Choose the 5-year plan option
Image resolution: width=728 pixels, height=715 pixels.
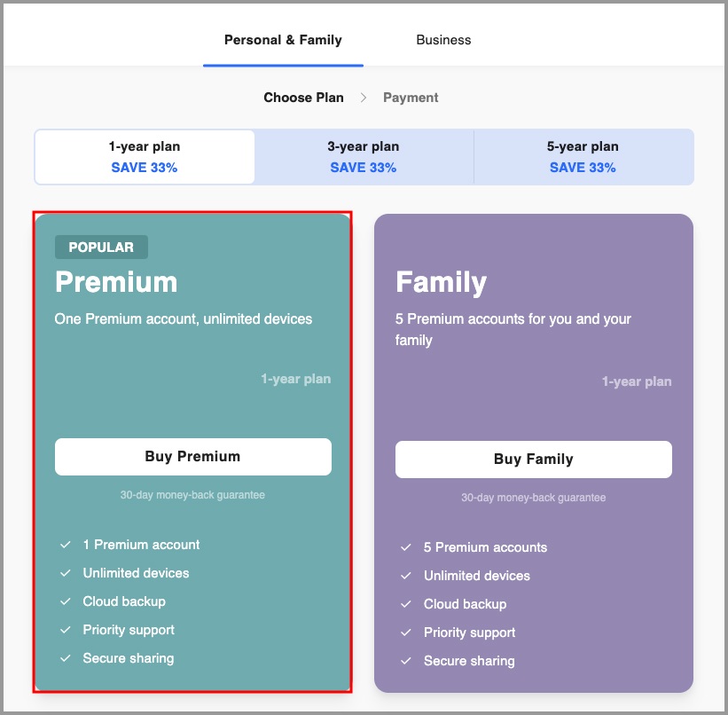coord(583,157)
